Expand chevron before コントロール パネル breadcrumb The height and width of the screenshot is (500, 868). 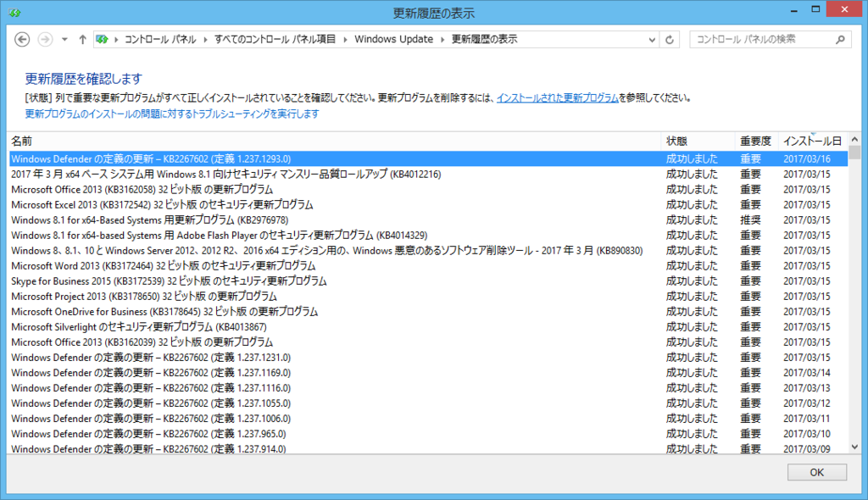116,39
